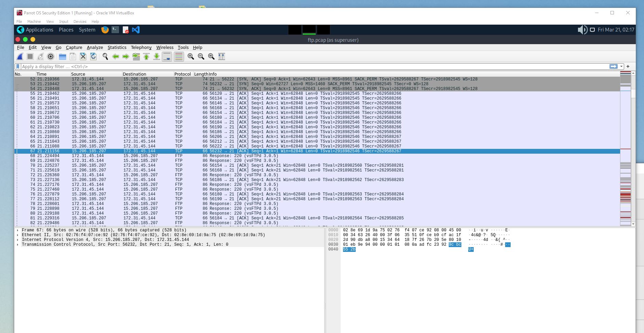Screen dimensions: 644x333
Task: Zoom out main window text
Action: (x=201, y=56)
